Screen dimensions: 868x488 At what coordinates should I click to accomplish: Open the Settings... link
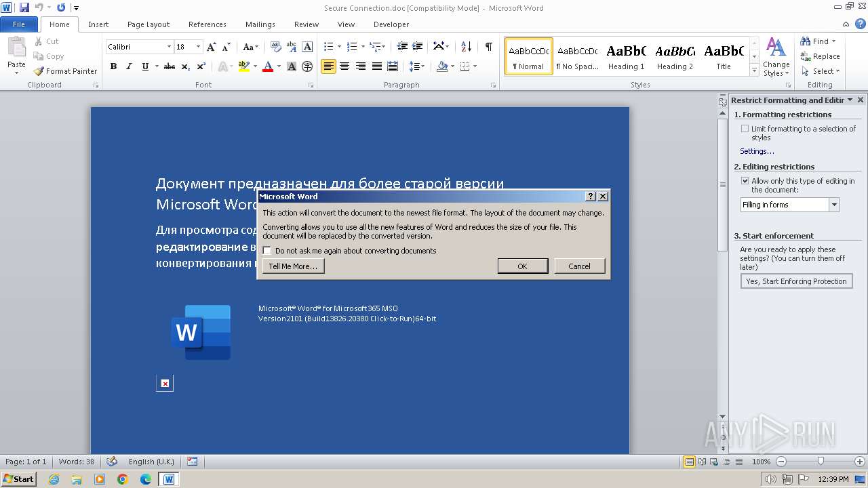pos(757,151)
